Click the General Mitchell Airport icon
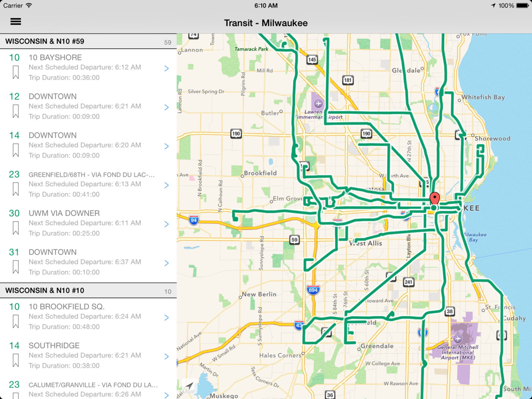This screenshot has width=532, height=399. (458, 338)
